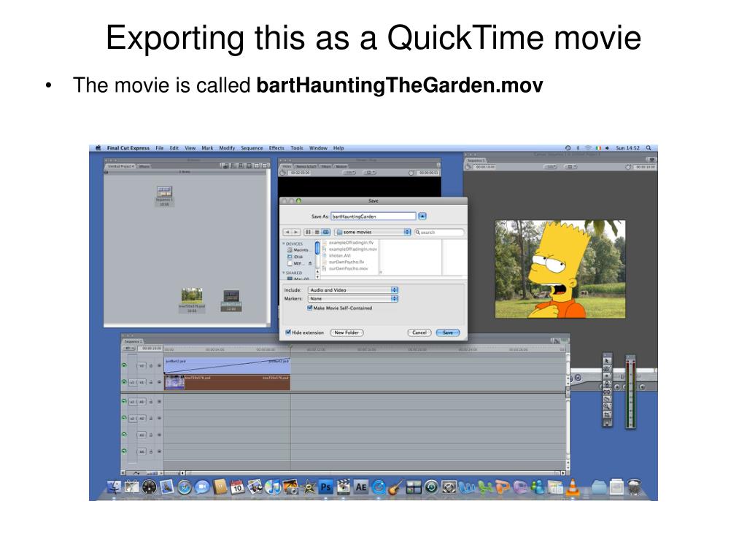
Task: Select the tree image clip in Browser
Action: [x=192, y=300]
